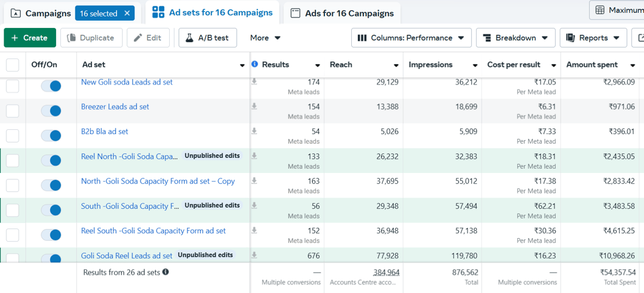
Task: Open Reach column header arrow
Action: point(396,65)
